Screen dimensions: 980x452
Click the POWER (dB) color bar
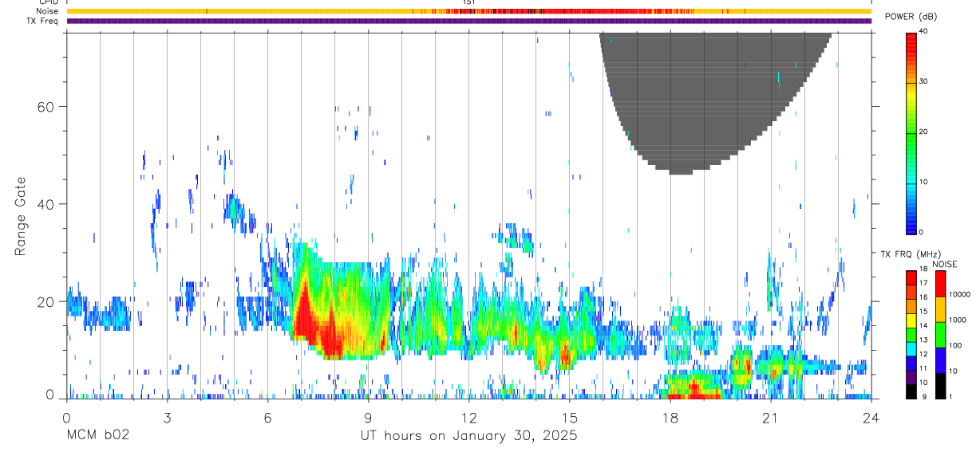pos(911,132)
